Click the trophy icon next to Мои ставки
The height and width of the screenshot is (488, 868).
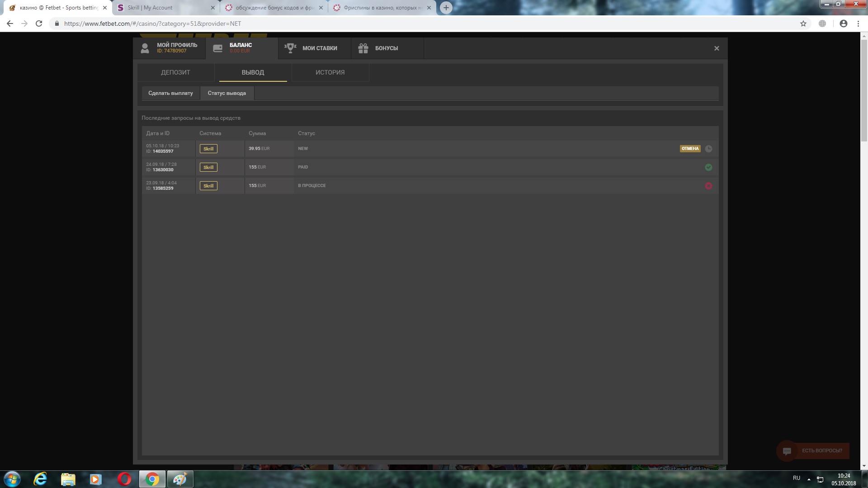pos(290,48)
